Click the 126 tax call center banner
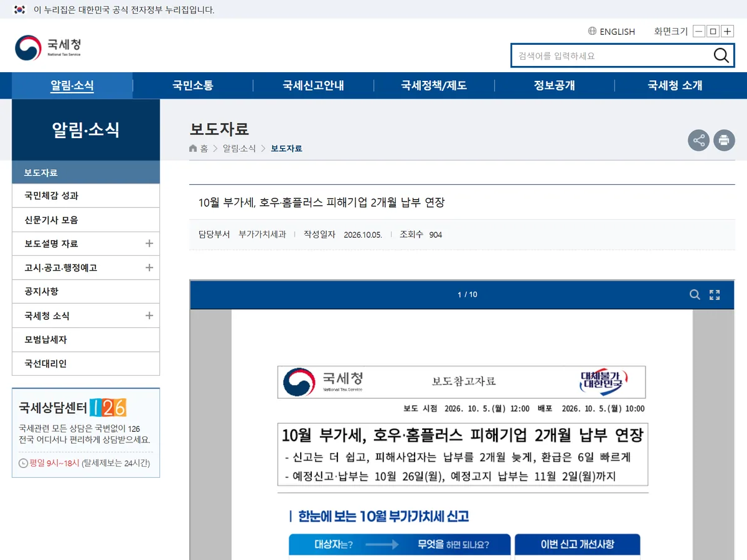Screen dimensions: 747x560 click(x=86, y=433)
